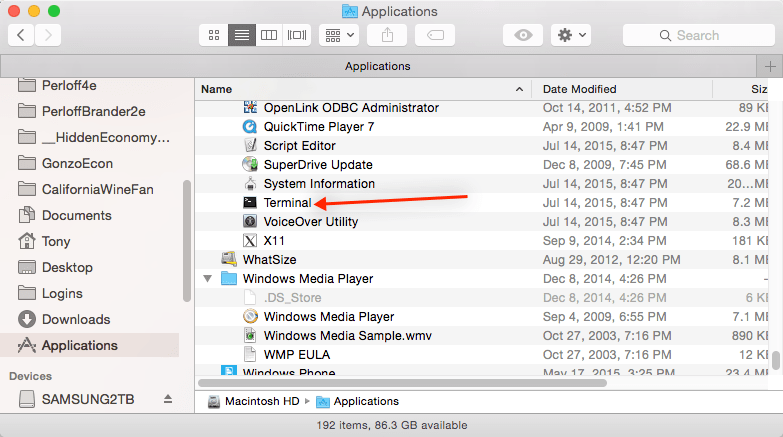
Task: Open the Action gear menu
Action: coord(571,35)
